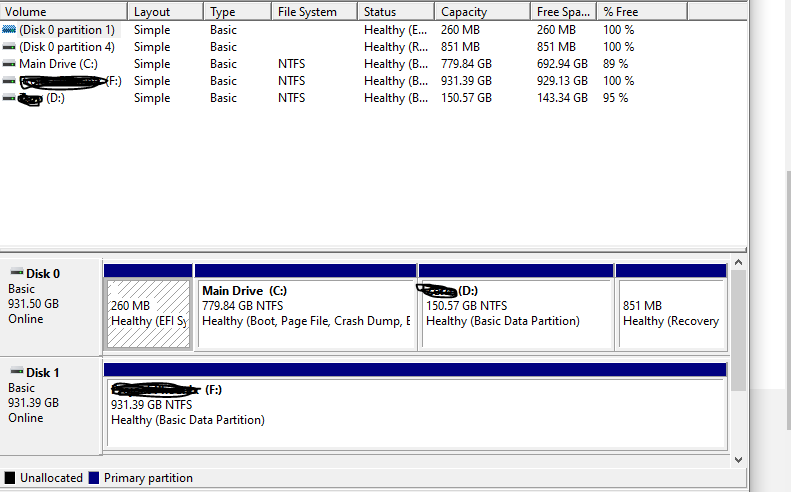The height and width of the screenshot is (492, 791).
Task: Click the Healthy (E... status cell
Action: click(x=396, y=30)
